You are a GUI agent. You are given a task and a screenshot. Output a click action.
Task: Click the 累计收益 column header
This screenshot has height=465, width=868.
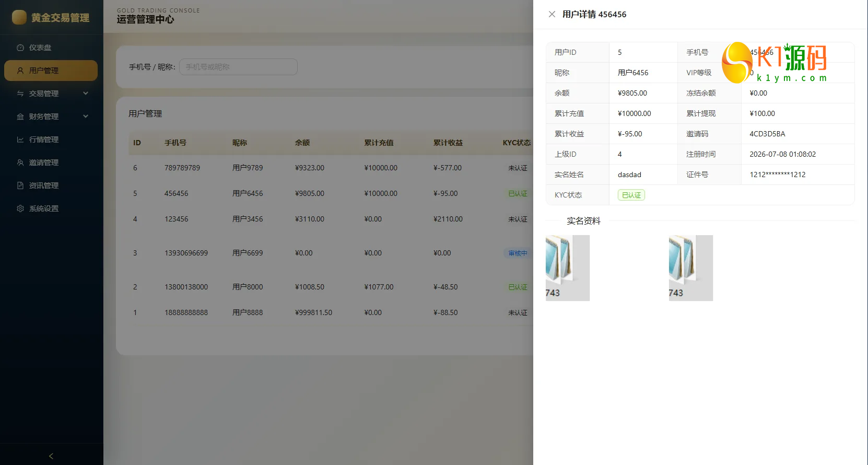click(x=448, y=143)
